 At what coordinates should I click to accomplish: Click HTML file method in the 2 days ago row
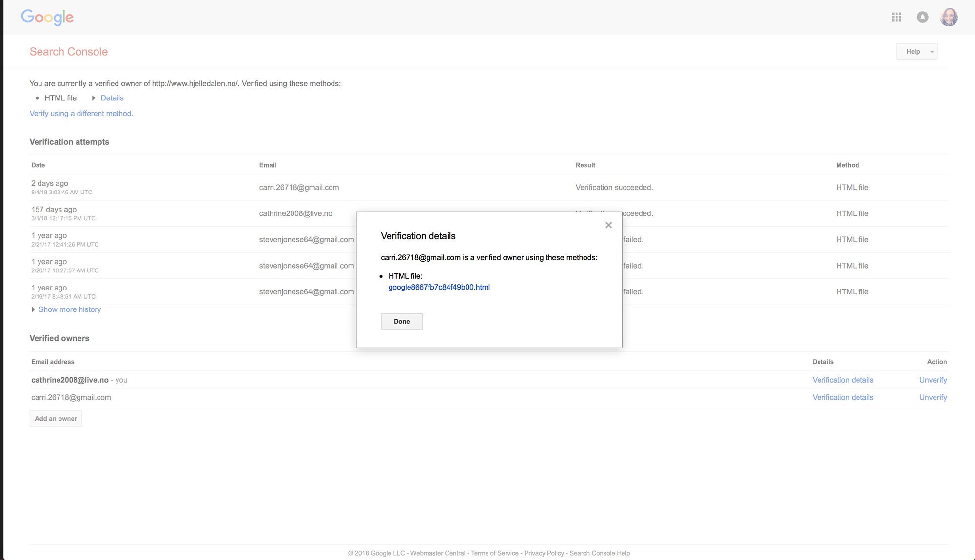click(852, 187)
